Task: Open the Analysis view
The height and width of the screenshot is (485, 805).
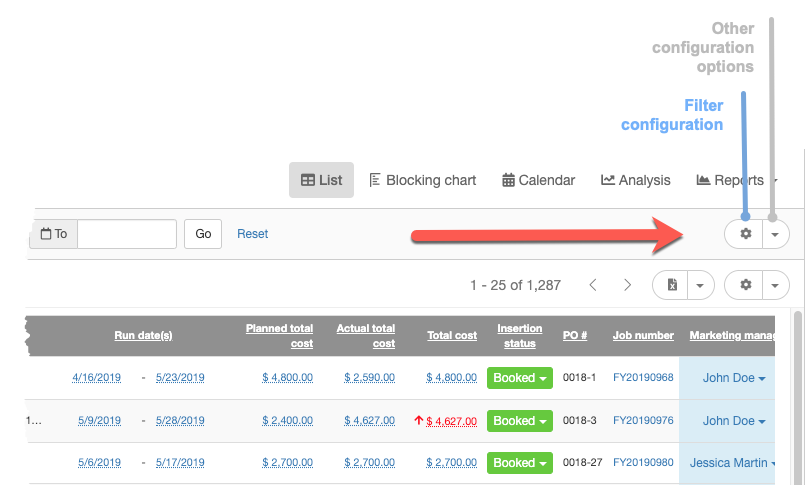Action: point(635,180)
